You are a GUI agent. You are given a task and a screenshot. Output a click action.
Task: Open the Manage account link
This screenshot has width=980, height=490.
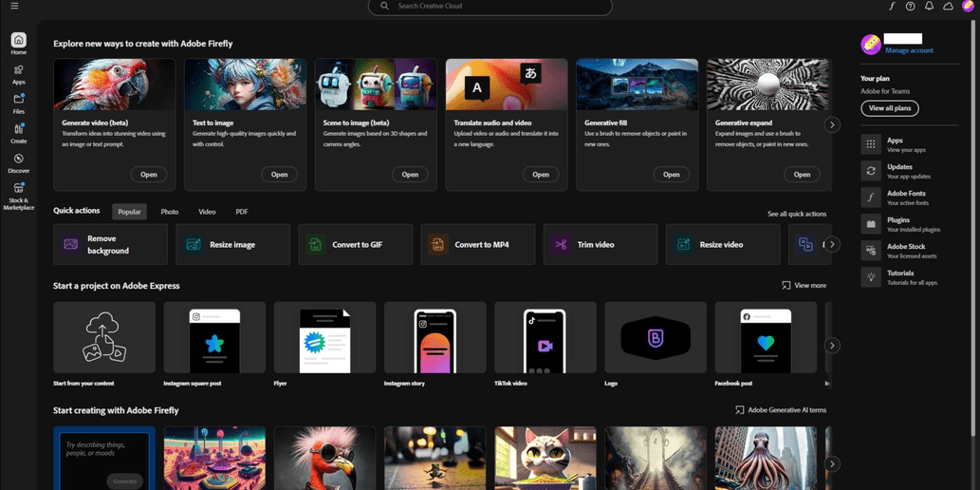pos(909,50)
